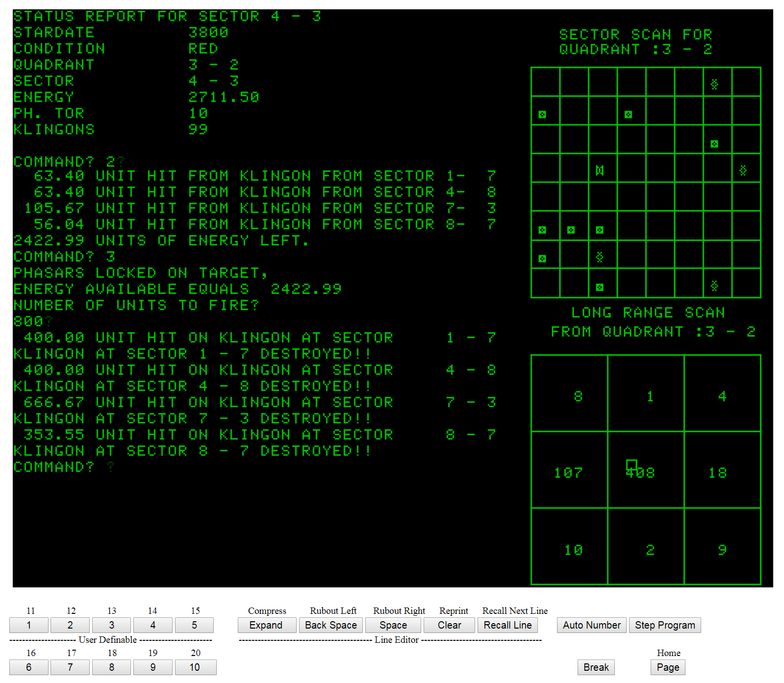Image resolution: width=784 pixels, height=683 pixels.
Task: Click "KLINGON AT SECTOR 4 - 8 DESTROYED!!"
Action: [x=193, y=386]
